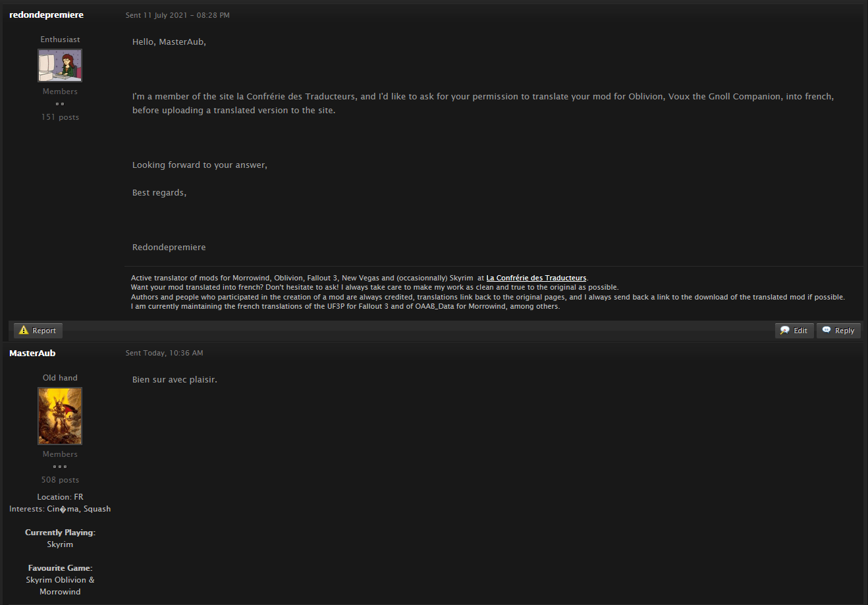Click the Edit button label

tap(800, 330)
